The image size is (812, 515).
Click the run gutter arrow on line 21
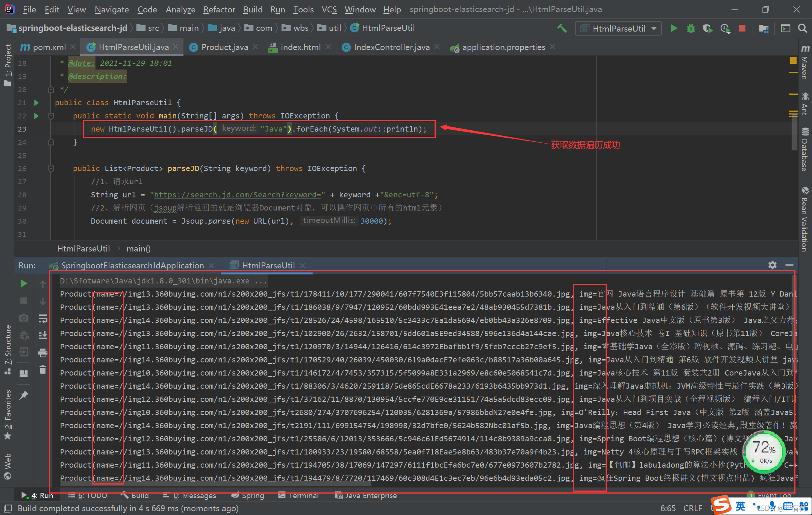36,103
